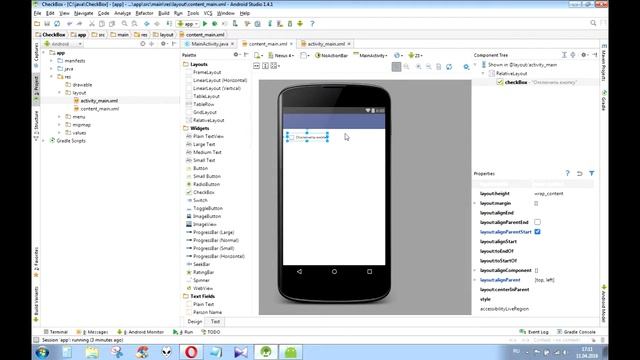This screenshot has width=640, height=360.
Task: Toggle the layout:alignParentEnd checkbox
Action: [x=538, y=222]
